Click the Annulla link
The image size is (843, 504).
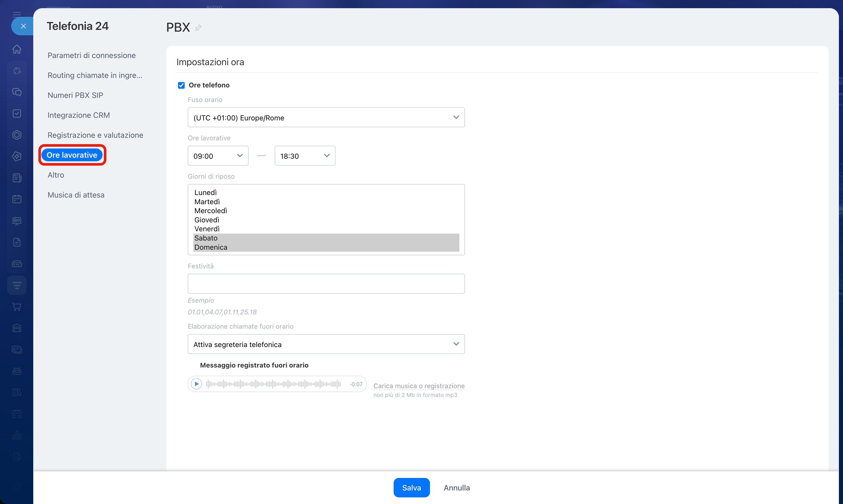457,488
